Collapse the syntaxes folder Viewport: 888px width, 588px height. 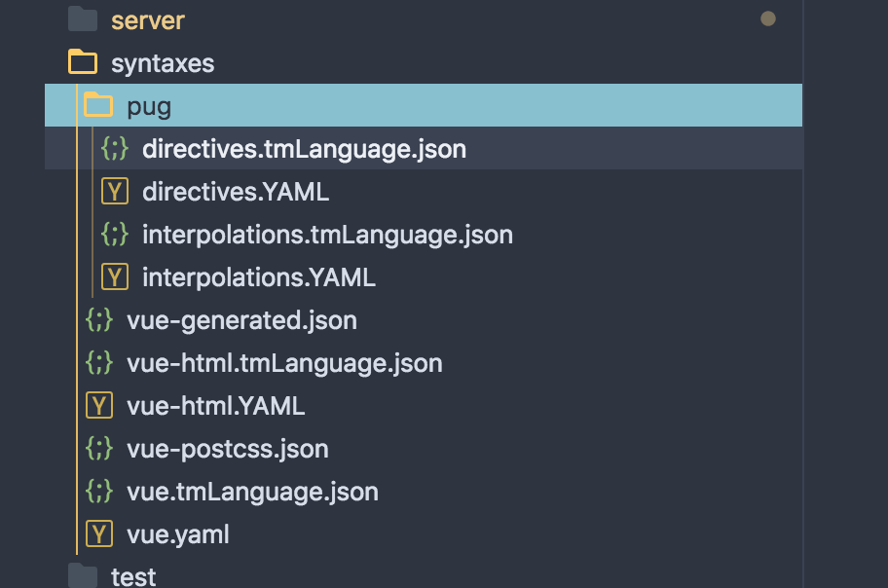point(83,63)
